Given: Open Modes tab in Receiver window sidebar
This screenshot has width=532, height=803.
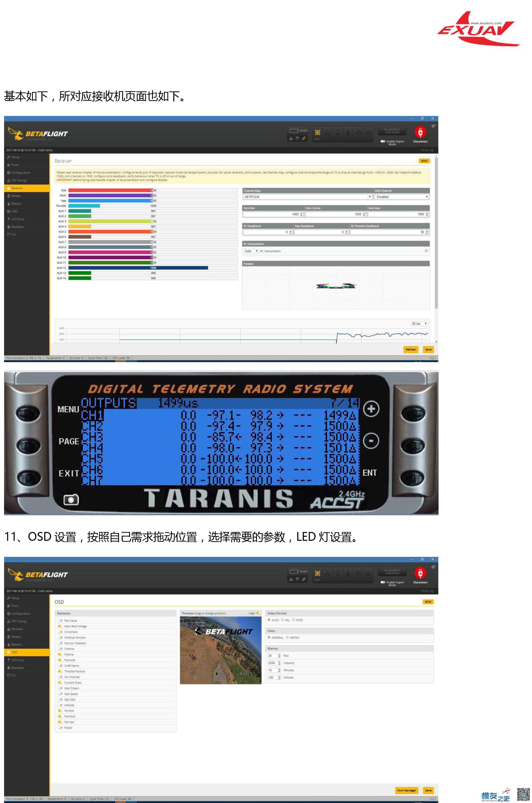Looking at the screenshot, I should click(27, 196).
